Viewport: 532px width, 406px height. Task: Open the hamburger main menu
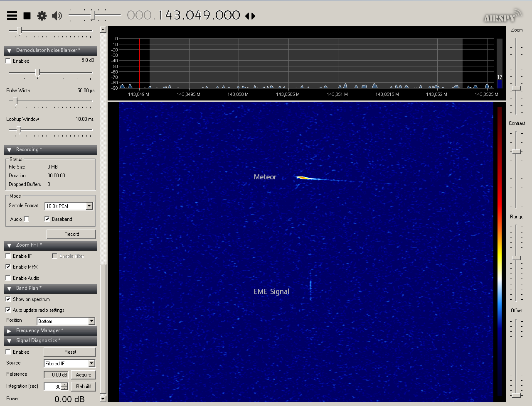click(x=12, y=16)
